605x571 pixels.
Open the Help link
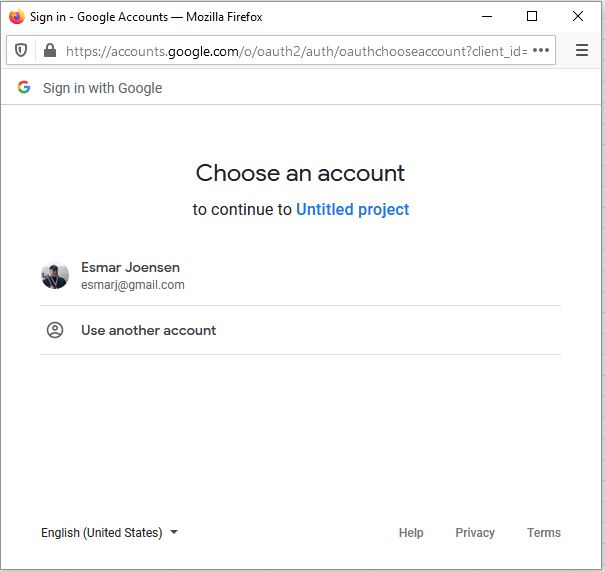tap(411, 533)
